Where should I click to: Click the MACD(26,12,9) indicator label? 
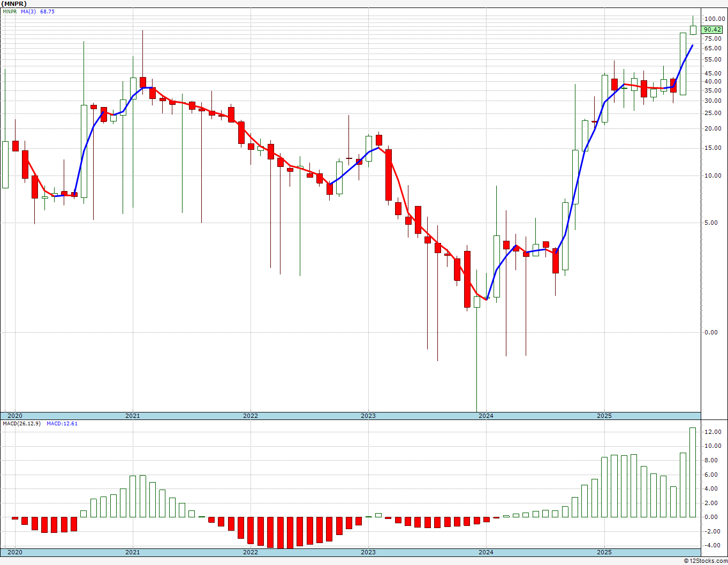coord(21,424)
